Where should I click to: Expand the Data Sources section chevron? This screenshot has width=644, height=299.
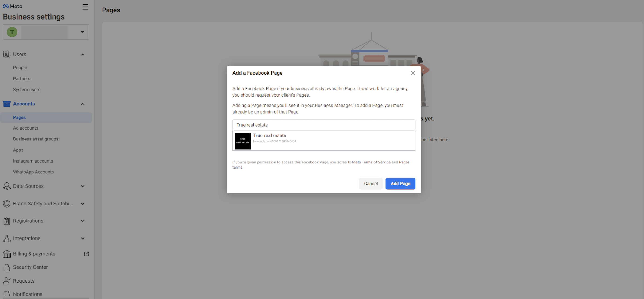pos(83,186)
